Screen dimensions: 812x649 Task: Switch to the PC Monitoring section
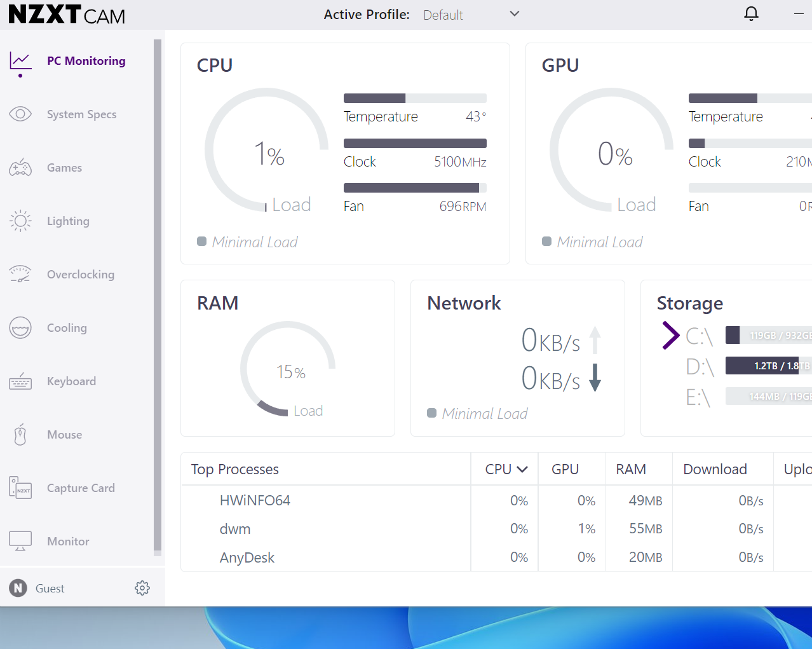[86, 61]
